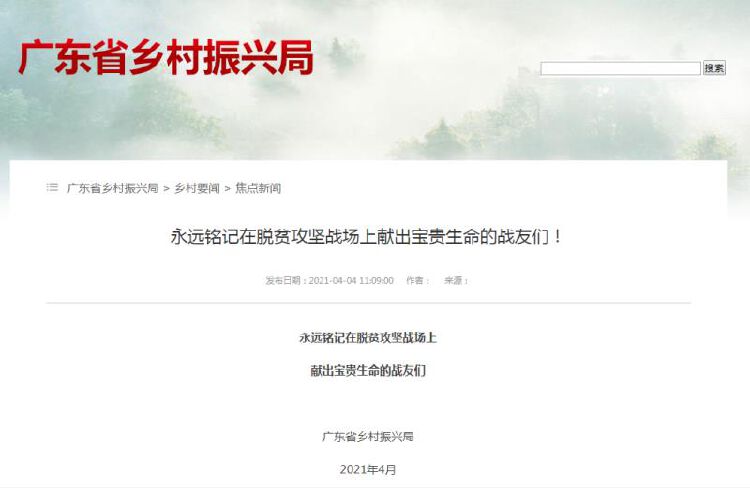Click the 作者 label
This screenshot has width=750, height=490.
417,280
